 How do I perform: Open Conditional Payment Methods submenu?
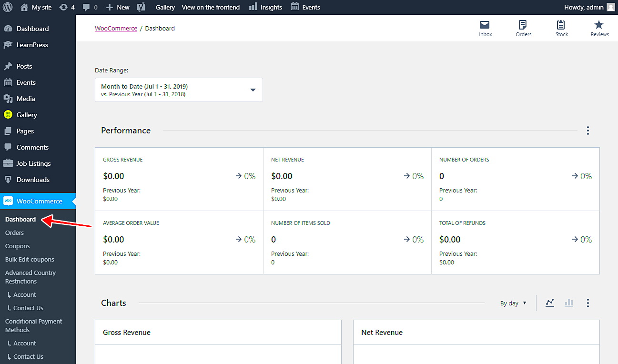[33, 325]
